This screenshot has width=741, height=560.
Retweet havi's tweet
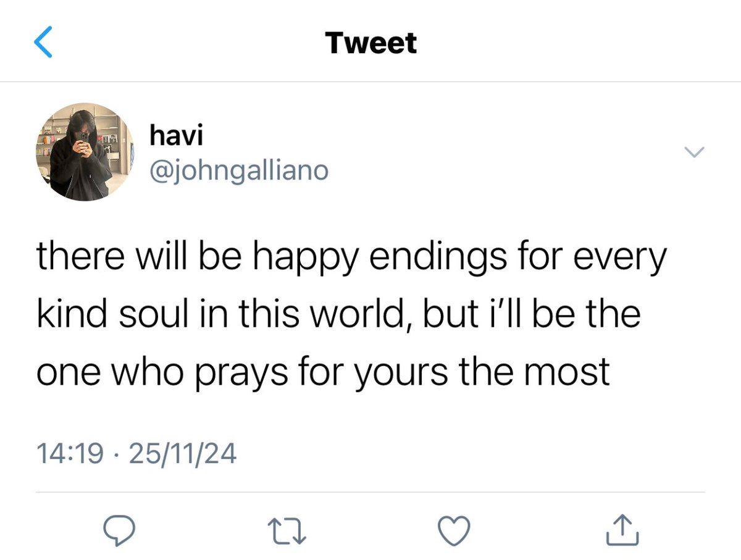tap(286, 531)
